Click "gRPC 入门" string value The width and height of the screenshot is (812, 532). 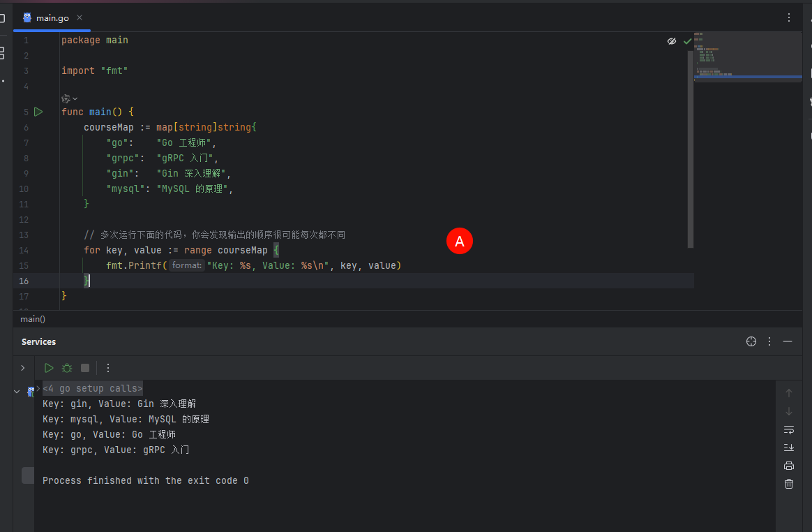[186, 158]
